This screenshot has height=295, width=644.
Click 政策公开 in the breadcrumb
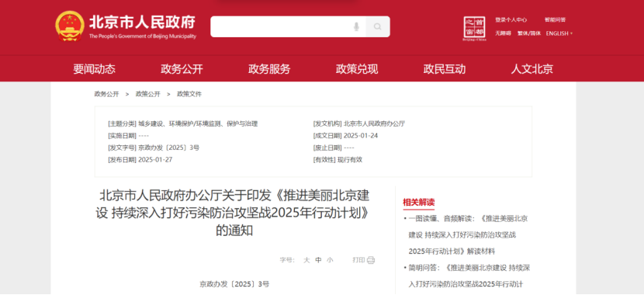[148, 94]
